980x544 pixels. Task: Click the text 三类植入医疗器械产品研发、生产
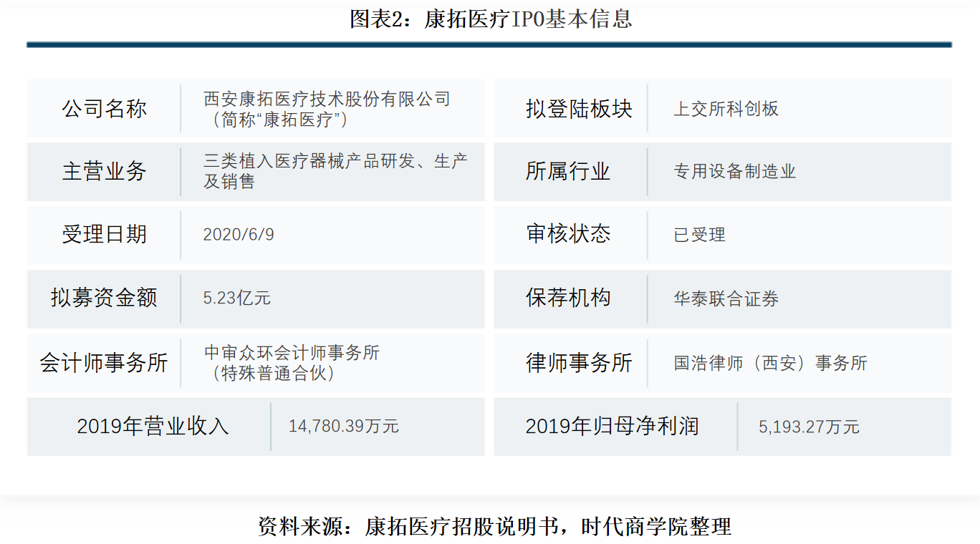tap(335, 161)
